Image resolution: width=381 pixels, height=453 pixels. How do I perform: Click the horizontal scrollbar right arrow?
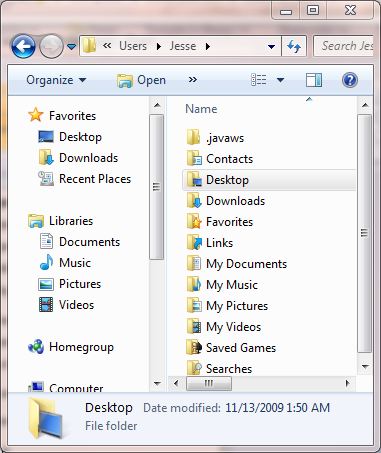[x=347, y=383]
